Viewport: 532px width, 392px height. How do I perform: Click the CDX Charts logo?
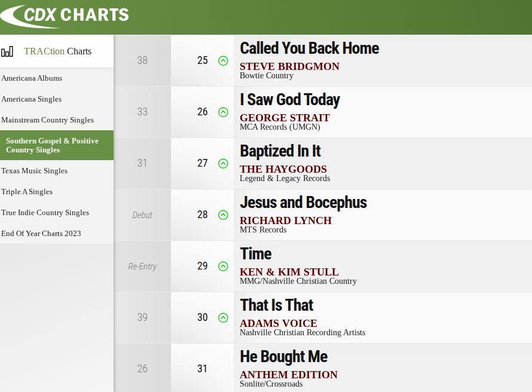[x=65, y=15]
